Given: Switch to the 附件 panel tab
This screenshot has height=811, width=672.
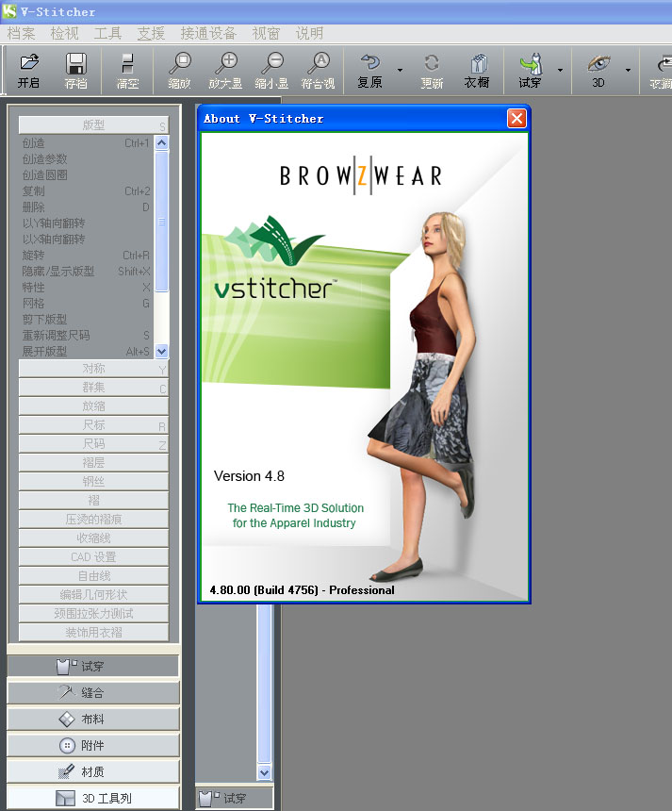Looking at the screenshot, I should pyautogui.click(x=93, y=745).
